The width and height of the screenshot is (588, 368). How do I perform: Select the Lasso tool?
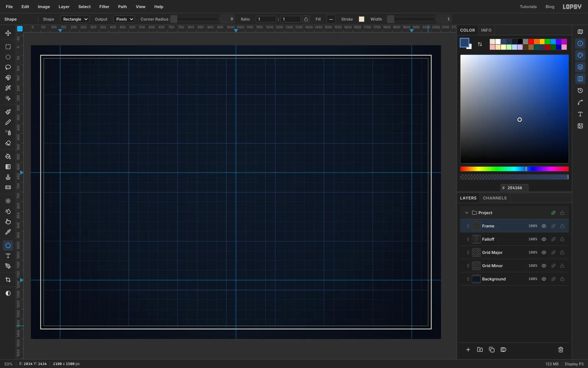coord(8,67)
